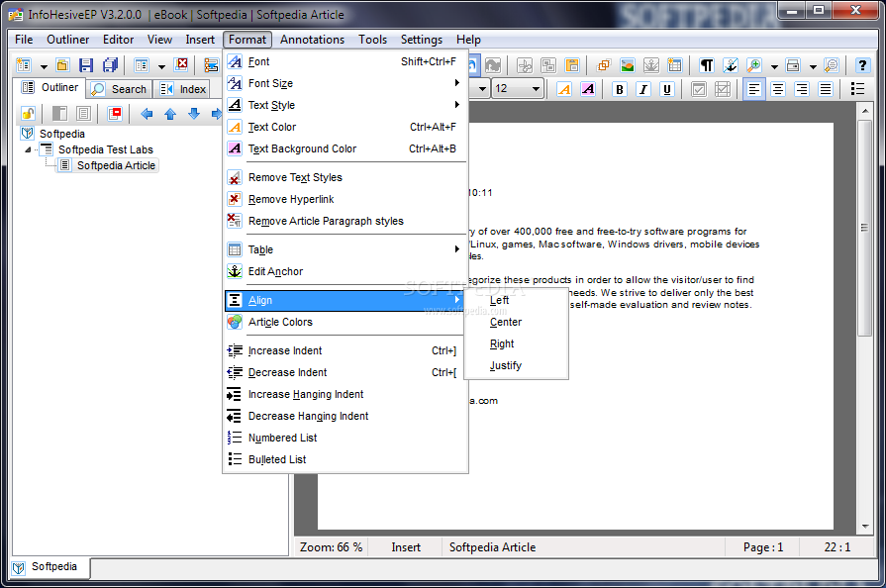Toggle justify alignment toolbar button
This screenshot has height=588, width=886.
(826, 89)
